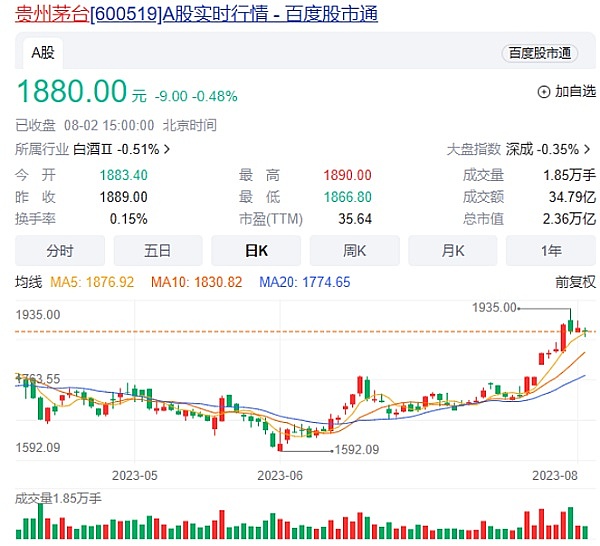Click the 加自选 plus circle icon
600x546 pixels.
(544, 92)
